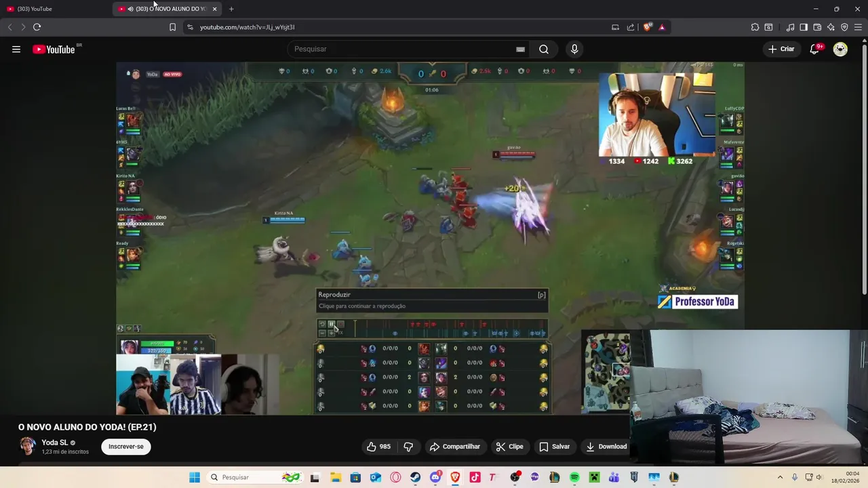Viewport: 868px width, 488px height.
Task: Click the Download button
Action: pos(606,447)
